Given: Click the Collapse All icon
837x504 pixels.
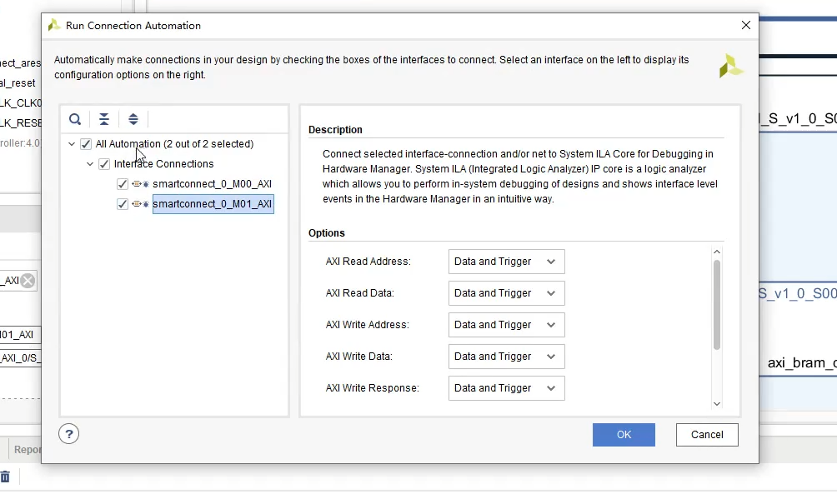Looking at the screenshot, I should click(104, 119).
